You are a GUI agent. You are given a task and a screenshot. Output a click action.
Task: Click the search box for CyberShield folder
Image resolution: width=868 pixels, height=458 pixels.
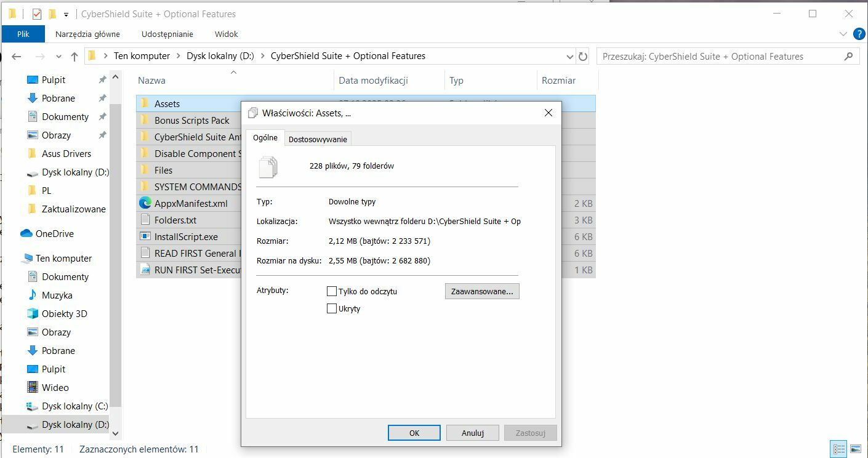(720, 56)
